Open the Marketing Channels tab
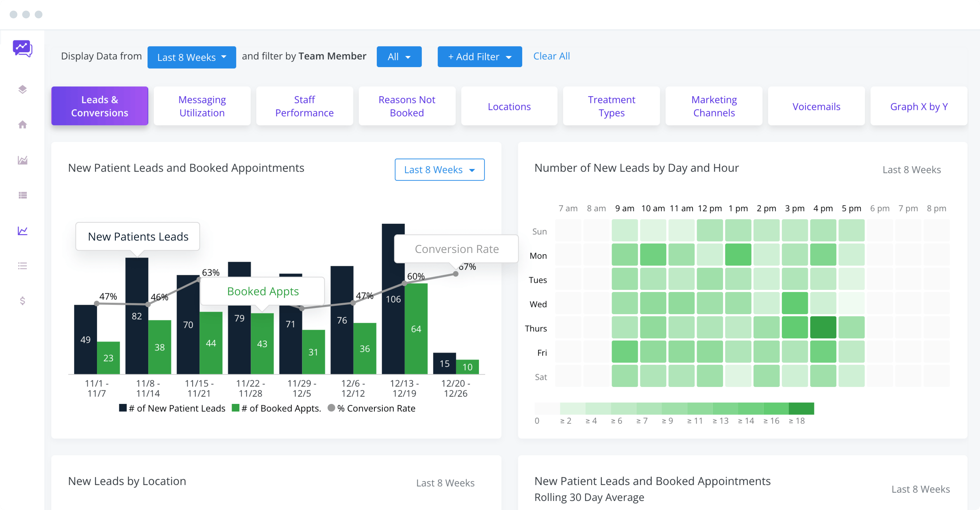Image resolution: width=980 pixels, height=510 pixels. pos(714,106)
